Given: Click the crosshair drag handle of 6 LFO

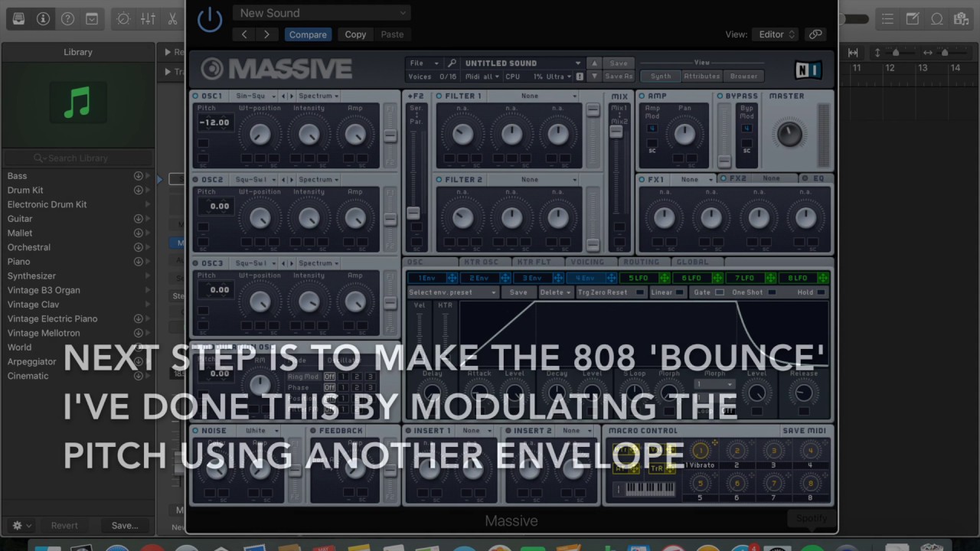Looking at the screenshot, I should 717,279.
